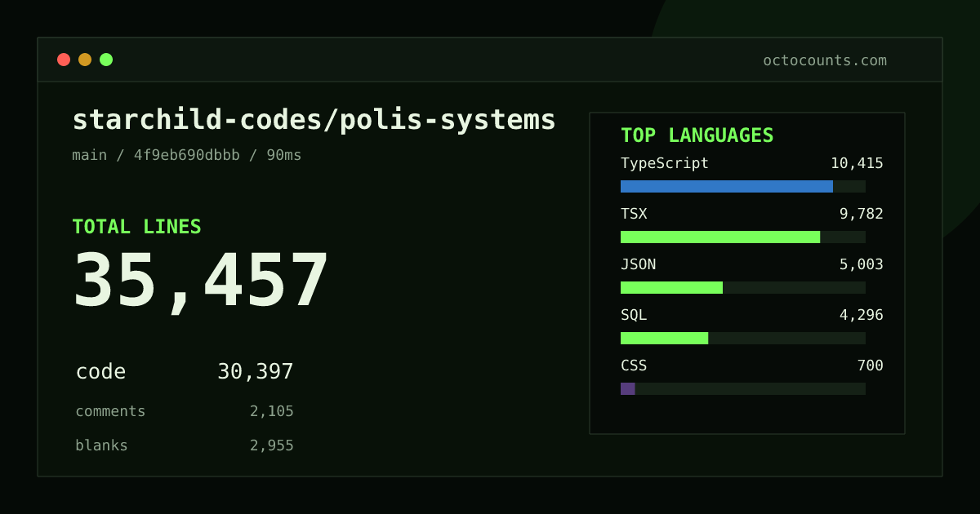980x514 pixels.
Task: Open the octocounts.com link
Action: click(825, 60)
